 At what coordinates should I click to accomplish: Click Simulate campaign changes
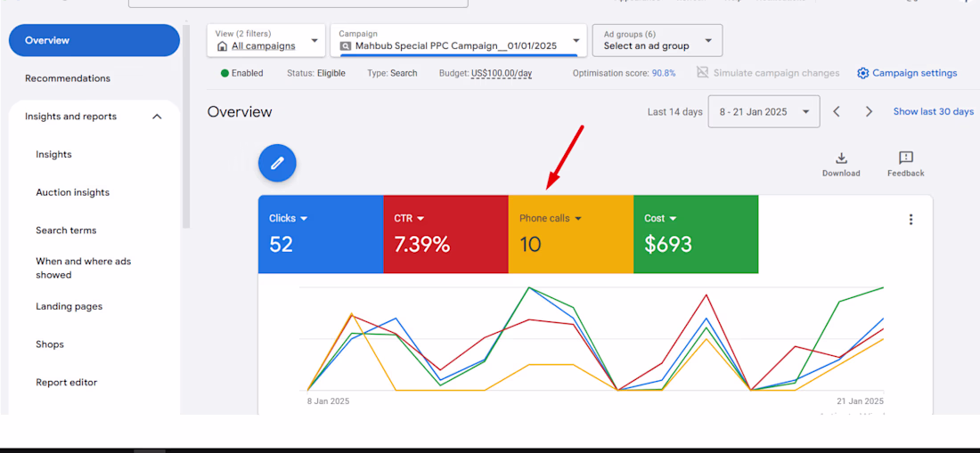click(x=776, y=73)
